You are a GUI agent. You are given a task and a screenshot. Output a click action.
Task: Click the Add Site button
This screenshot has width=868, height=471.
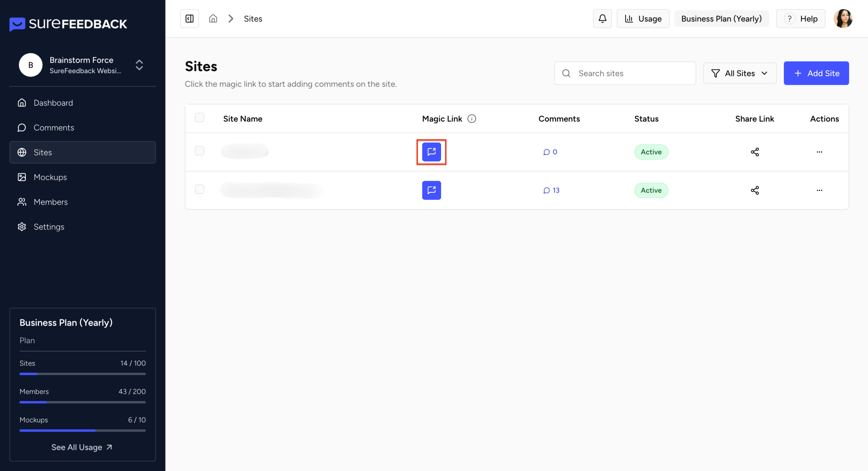tap(816, 73)
